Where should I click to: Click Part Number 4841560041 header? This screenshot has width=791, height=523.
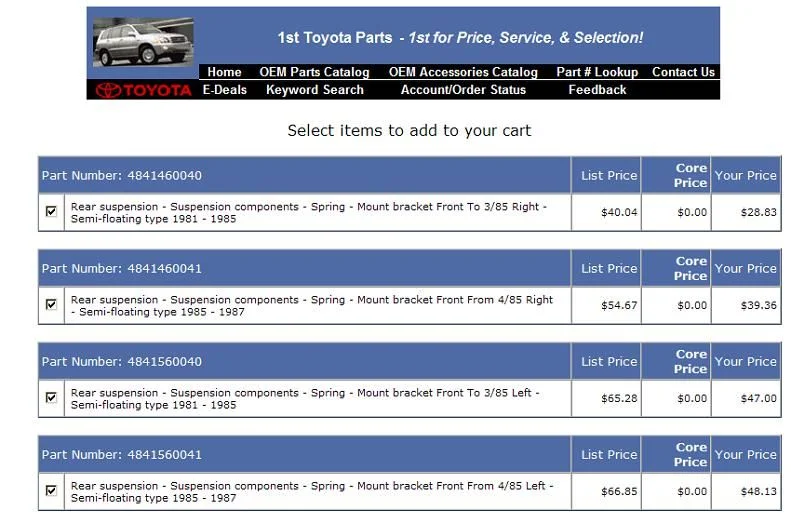122,455
